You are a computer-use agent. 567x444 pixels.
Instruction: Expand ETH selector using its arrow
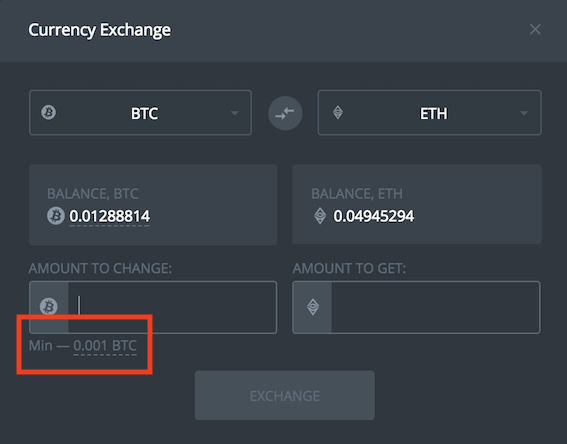[x=524, y=113]
